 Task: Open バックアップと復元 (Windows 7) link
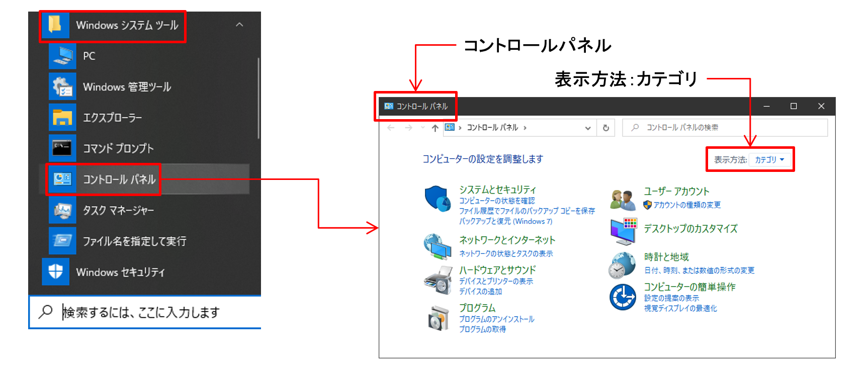(x=506, y=221)
